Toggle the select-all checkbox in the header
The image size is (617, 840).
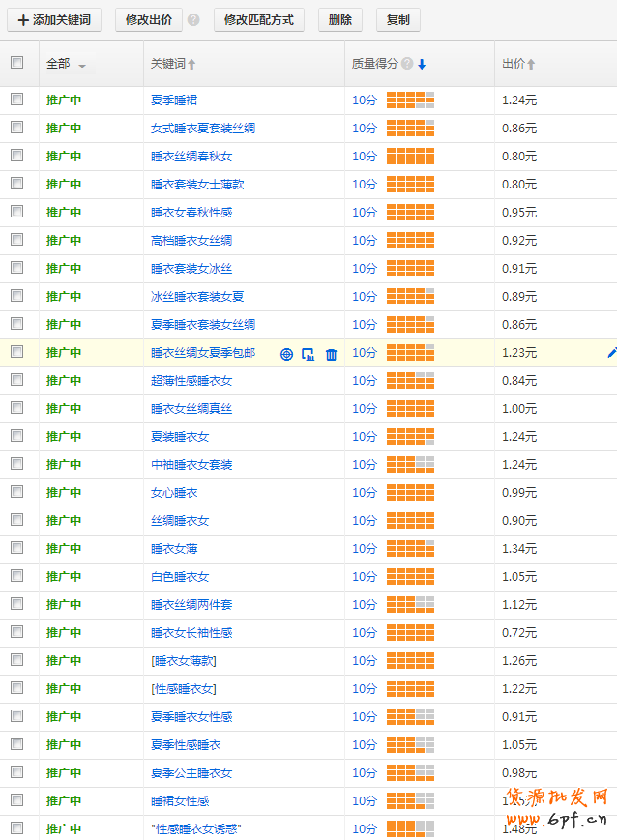tap(16, 63)
